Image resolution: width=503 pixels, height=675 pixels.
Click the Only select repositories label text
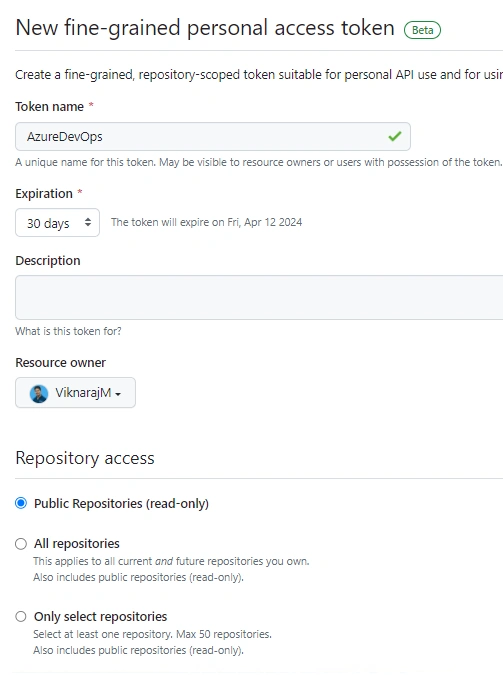100,616
